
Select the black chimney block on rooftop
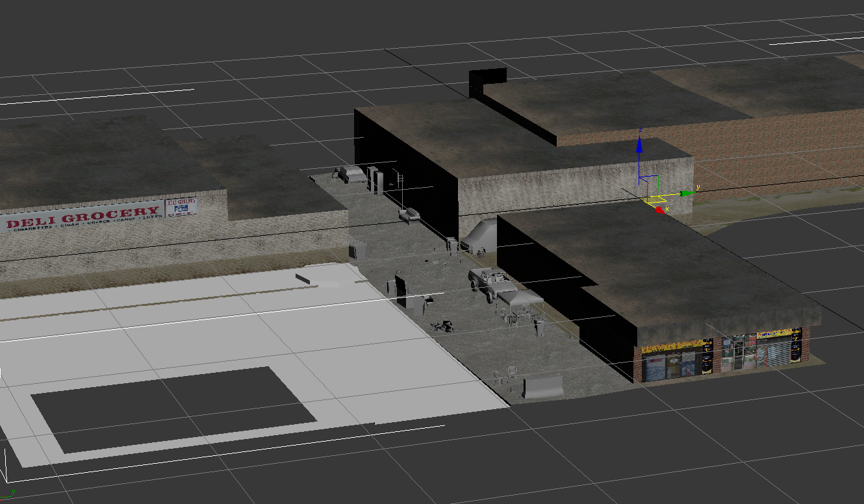pos(487,80)
